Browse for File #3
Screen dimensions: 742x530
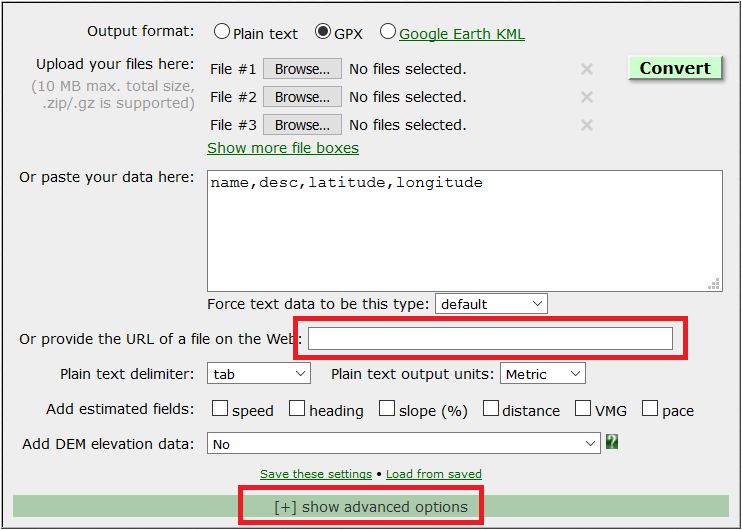point(302,125)
